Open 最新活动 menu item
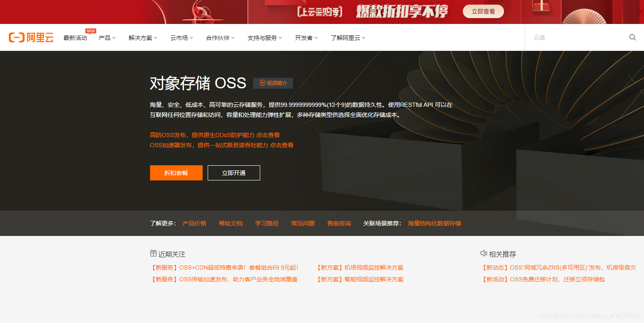 [75, 38]
